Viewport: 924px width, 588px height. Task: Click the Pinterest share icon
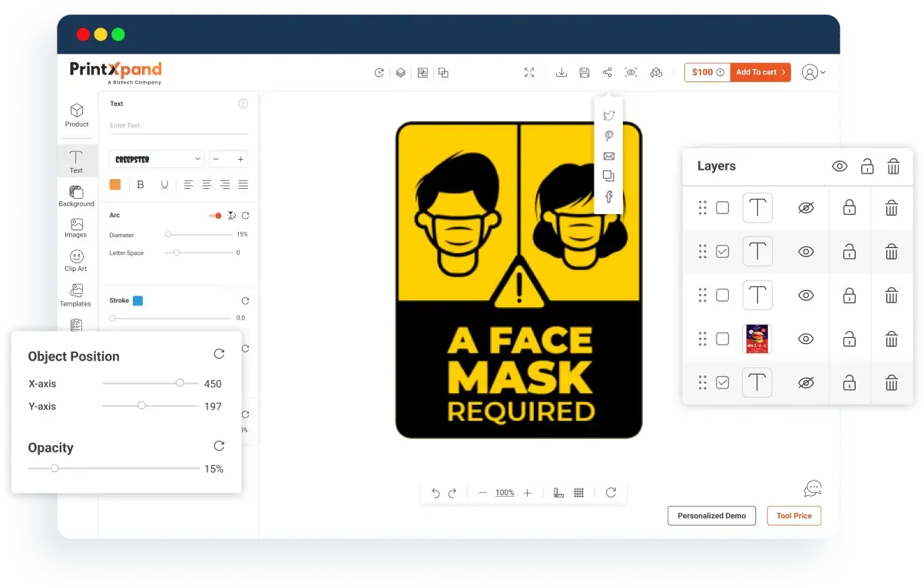608,136
